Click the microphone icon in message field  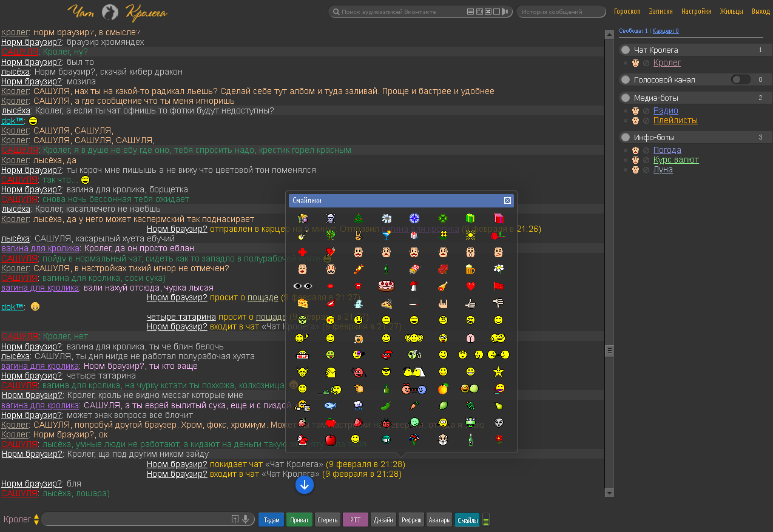point(245,519)
